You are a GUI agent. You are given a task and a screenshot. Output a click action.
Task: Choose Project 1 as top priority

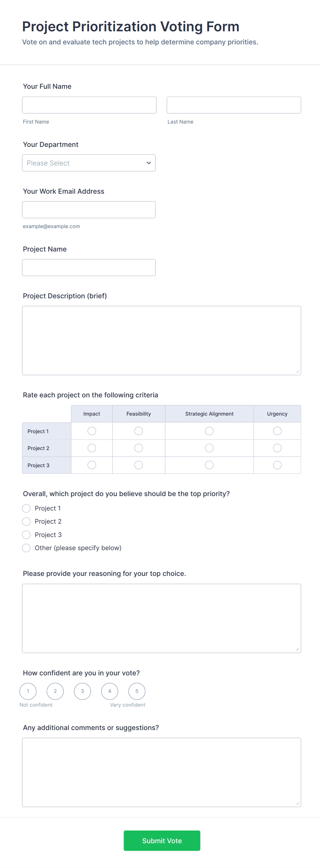click(26, 508)
